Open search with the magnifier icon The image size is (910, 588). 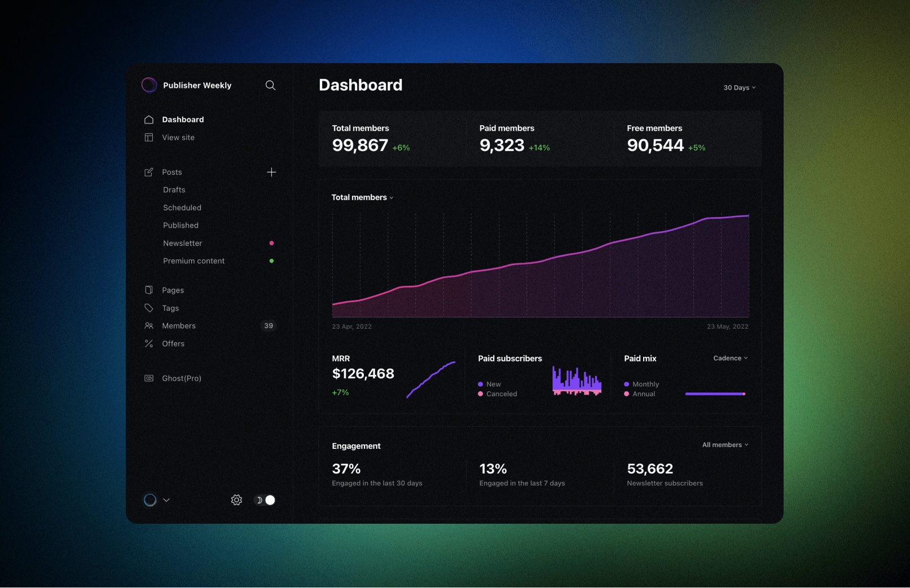pyautogui.click(x=270, y=85)
